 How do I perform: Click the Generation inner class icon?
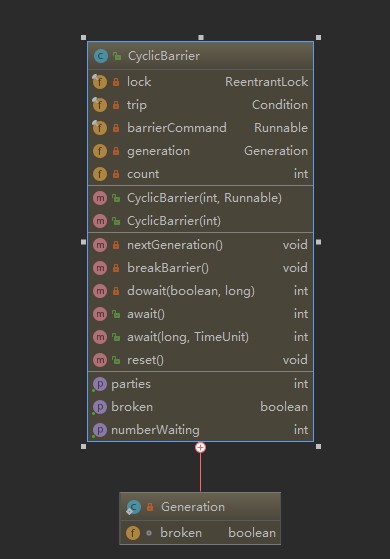coord(133,507)
